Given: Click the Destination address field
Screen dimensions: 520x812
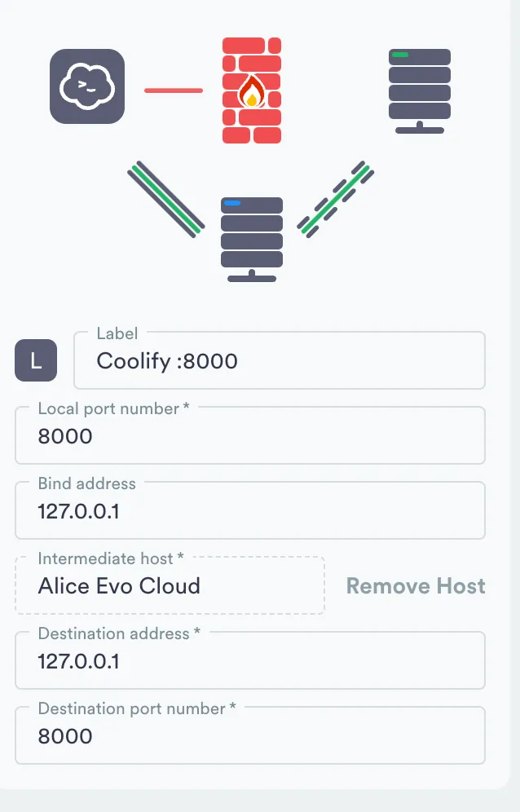Looking at the screenshot, I should (x=250, y=660).
